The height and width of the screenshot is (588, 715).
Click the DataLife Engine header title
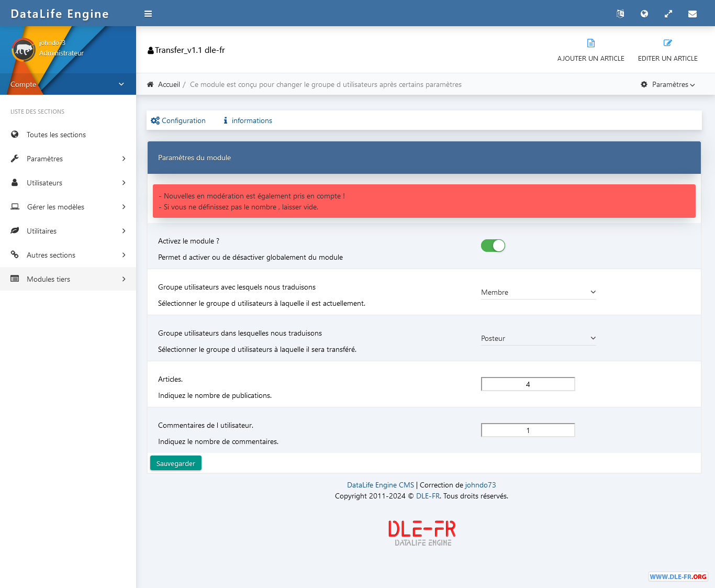click(60, 14)
